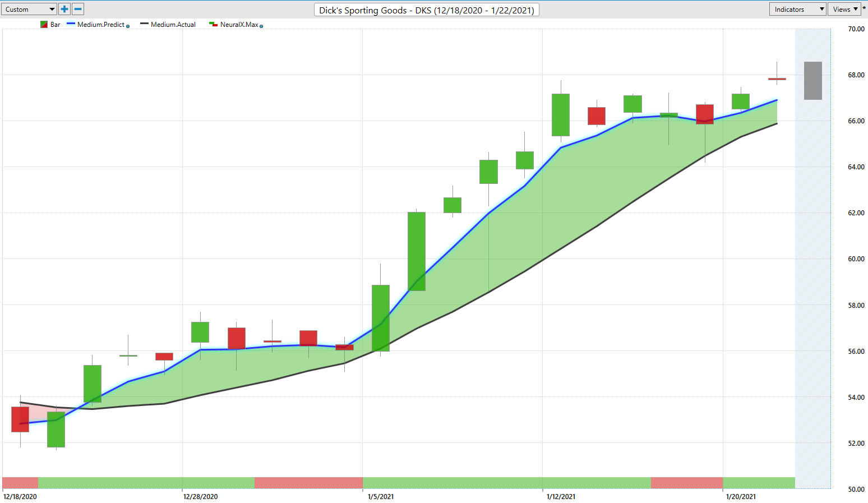Screen dimensions: 868x503
Task: Click the 54.00 price axis label
Action: [x=856, y=398]
